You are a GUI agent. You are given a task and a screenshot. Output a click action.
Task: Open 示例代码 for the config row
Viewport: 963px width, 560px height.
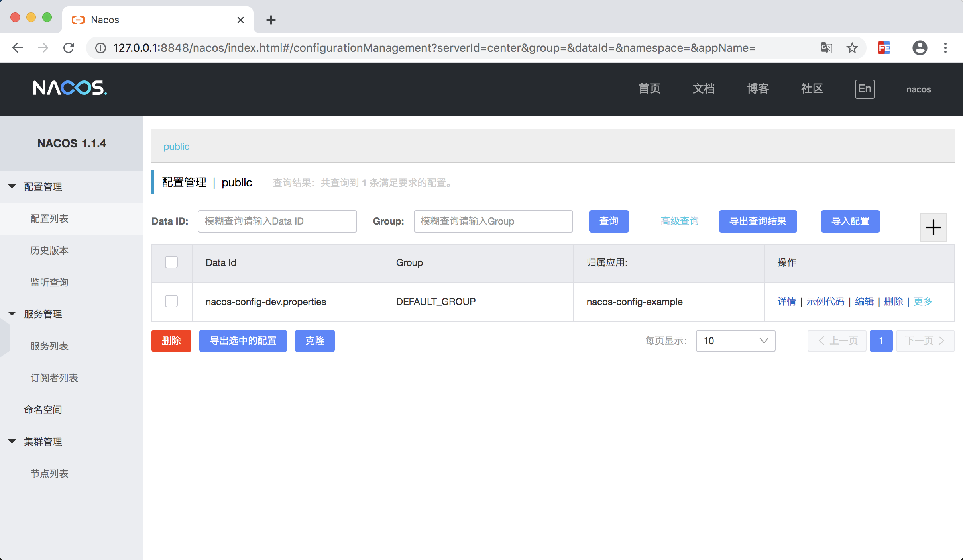(x=825, y=302)
